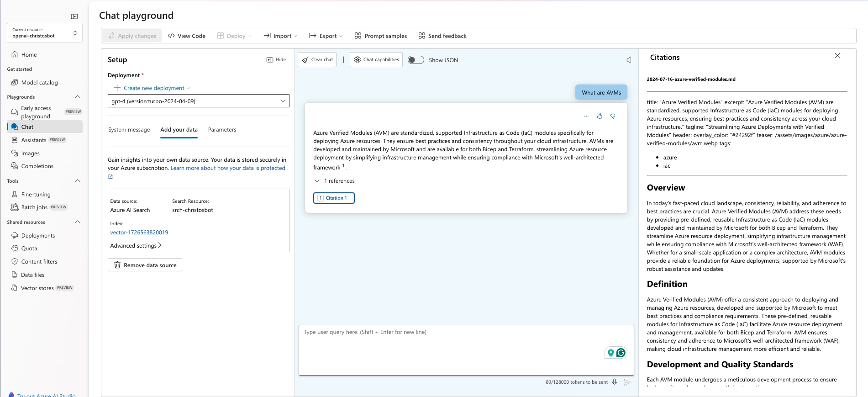Open index vector-1726563820019 link
Image resolution: width=868 pixels, height=397 pixels.
click(139, 232)
